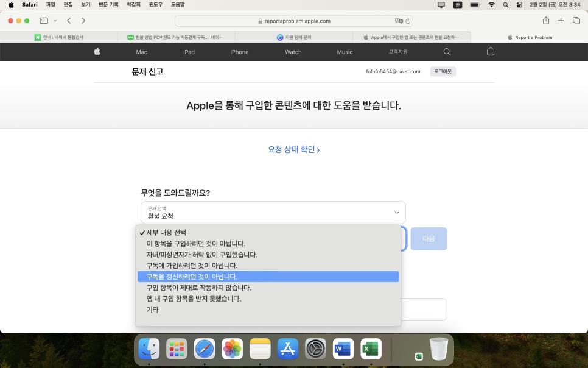Choose 이 항목을 구입하려던 것이 아닙니다

coord(268,243)
